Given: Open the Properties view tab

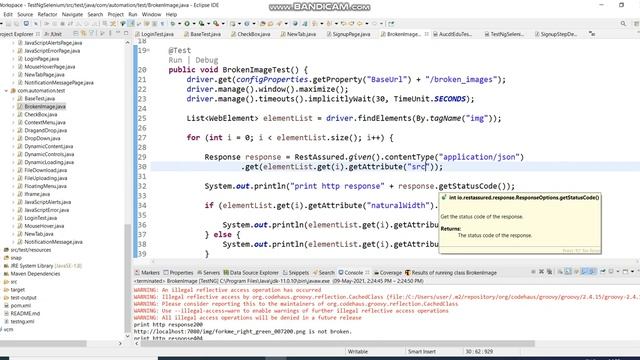Looking at the screenshot, I should coord(178,273).
